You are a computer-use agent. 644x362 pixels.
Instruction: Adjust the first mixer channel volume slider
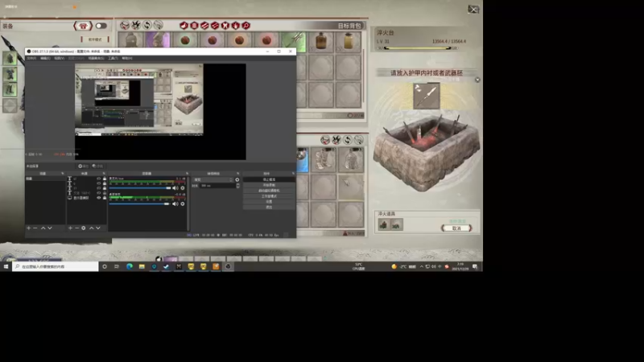[x=140, y=188]
